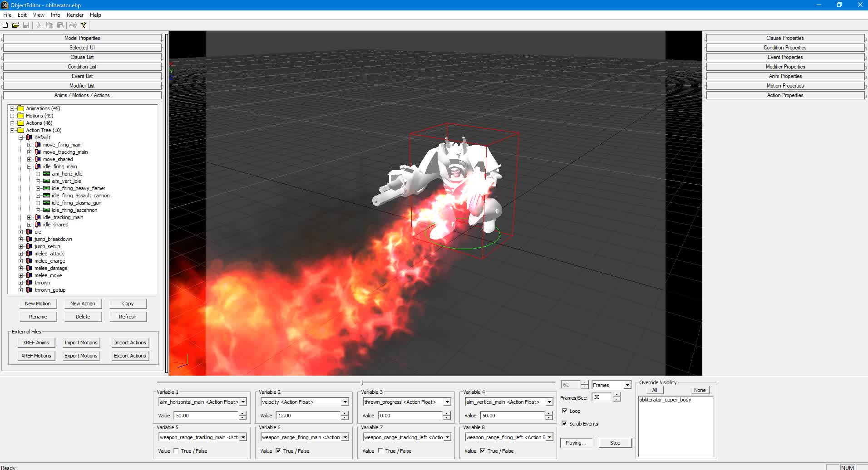Open the Render menu
The image size is (868, 470).
[x=75, y=15]
